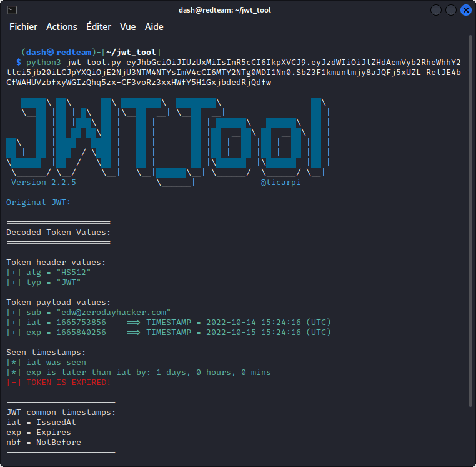
Task: Click the exp = Expires line
Action: (39, 433)
